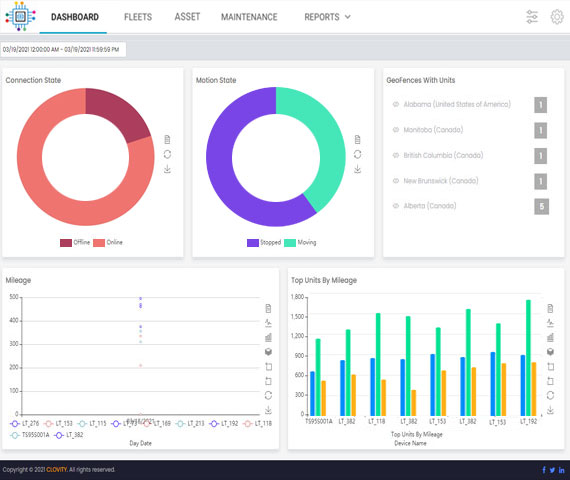Toggle TS95S001A series in Mileage legend
570x480 pixels.
29,435
